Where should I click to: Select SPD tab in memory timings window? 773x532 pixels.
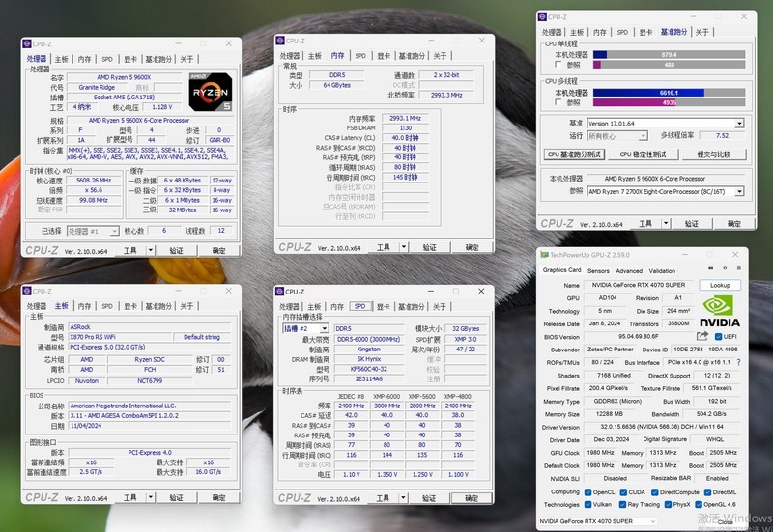point(360,56)
